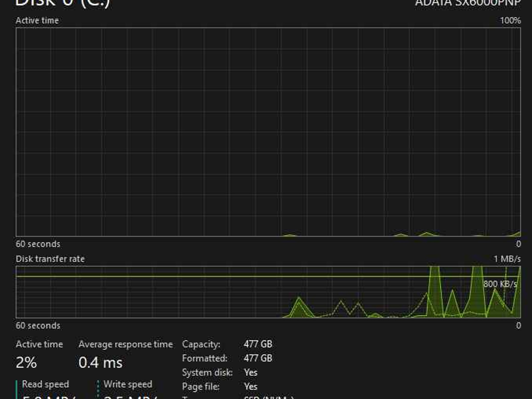Click the teal Read speed indicator bar

click(17, 390)
